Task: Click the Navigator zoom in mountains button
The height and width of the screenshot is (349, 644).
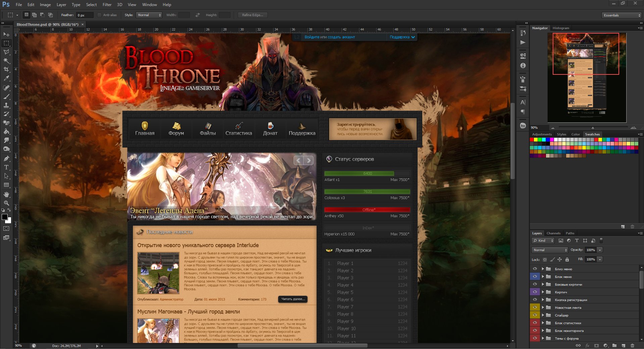Action: pyautogui.click(x=633, y=128)
